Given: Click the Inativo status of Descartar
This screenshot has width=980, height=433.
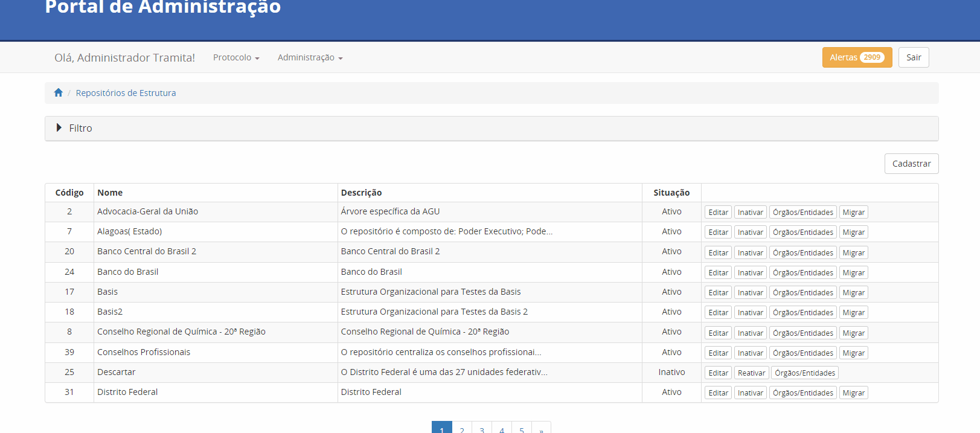Looking at the screenshot, I should click(x=671, y=372).
